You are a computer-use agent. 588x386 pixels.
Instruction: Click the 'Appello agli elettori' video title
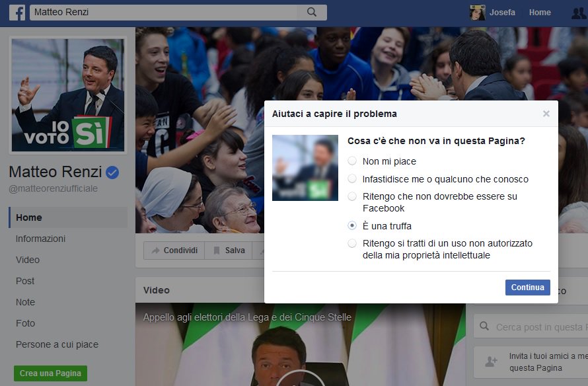point(247,317)
